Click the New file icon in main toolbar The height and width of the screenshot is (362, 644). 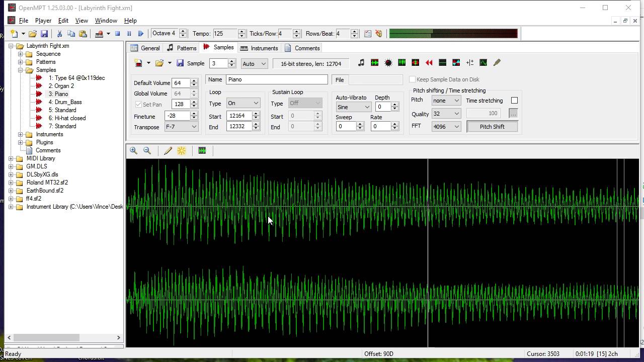(x=14, y=34)
